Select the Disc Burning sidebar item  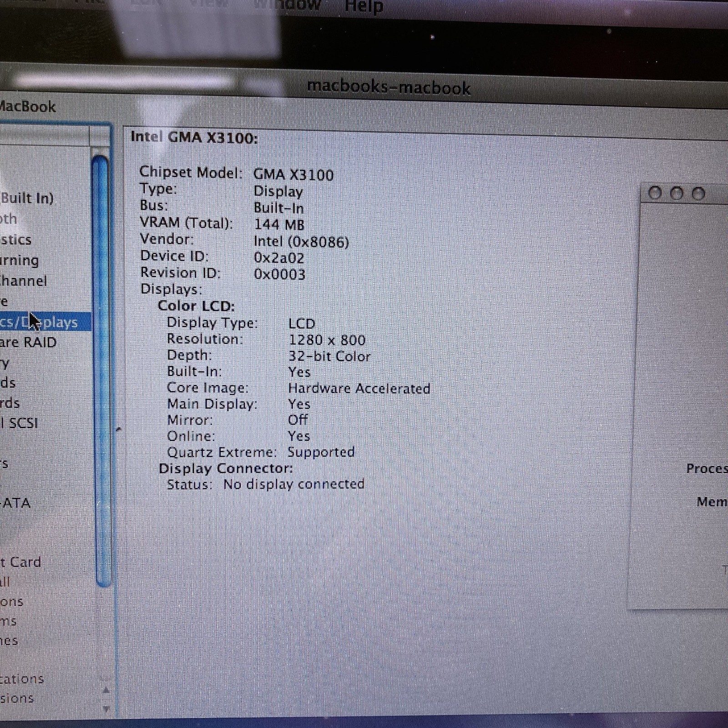[19, 261]
